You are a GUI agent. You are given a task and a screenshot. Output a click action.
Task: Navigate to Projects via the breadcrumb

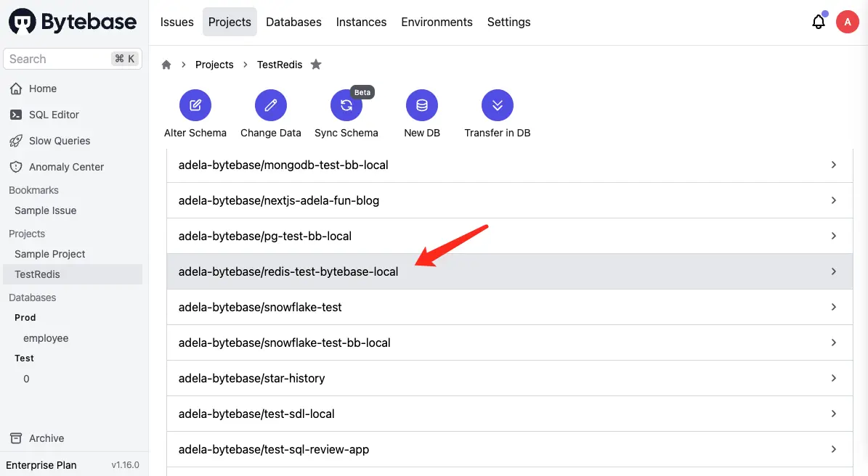[214, 65]
